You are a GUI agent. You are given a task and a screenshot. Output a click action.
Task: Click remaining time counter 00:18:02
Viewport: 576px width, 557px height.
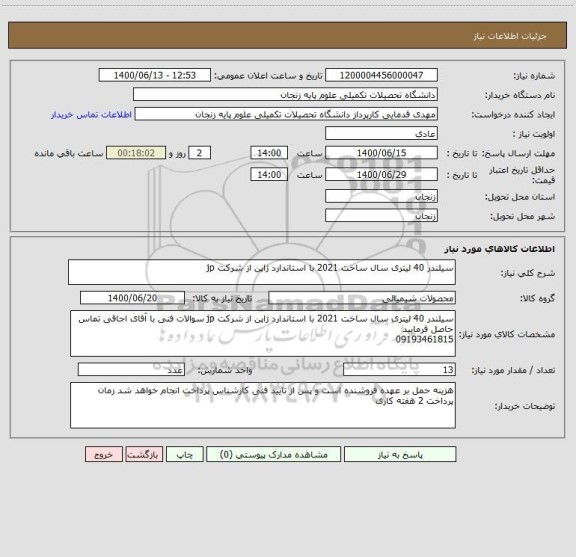[136, 153]
